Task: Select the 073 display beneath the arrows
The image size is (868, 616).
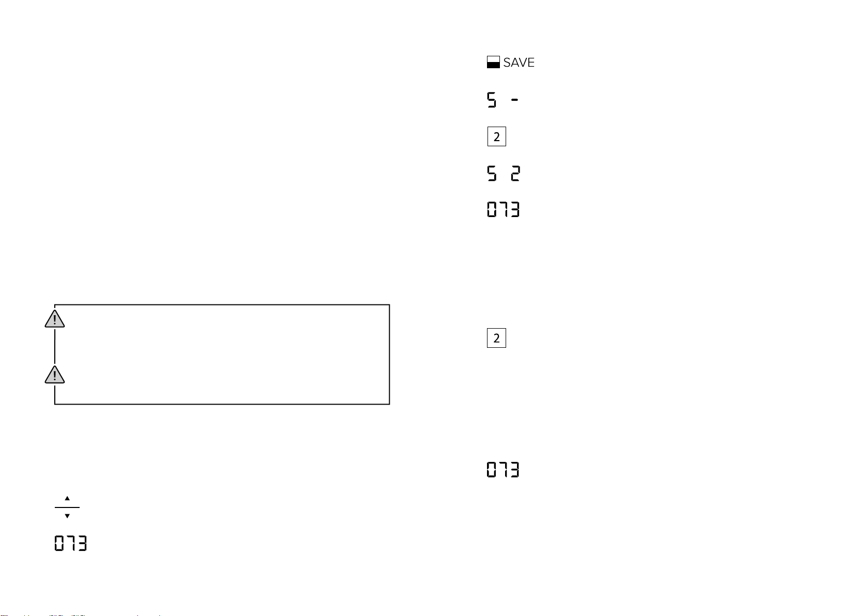Action: click(71, 544)
